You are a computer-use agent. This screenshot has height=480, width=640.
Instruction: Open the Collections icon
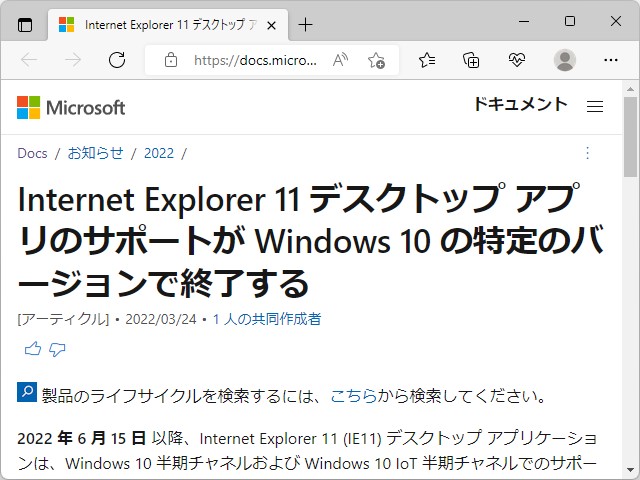[x=471, y=60]
